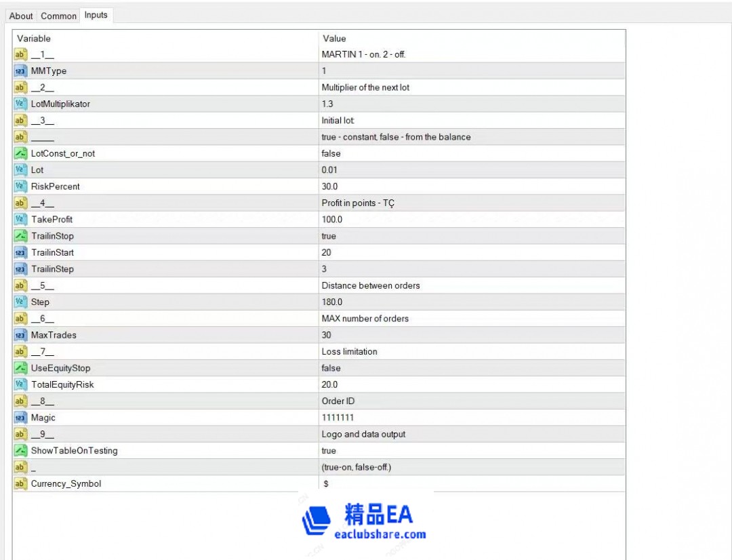The width and height of the screenshot is (732, 560).
Task: Select the Inputs tab
Action: click(x=96, y=15)
